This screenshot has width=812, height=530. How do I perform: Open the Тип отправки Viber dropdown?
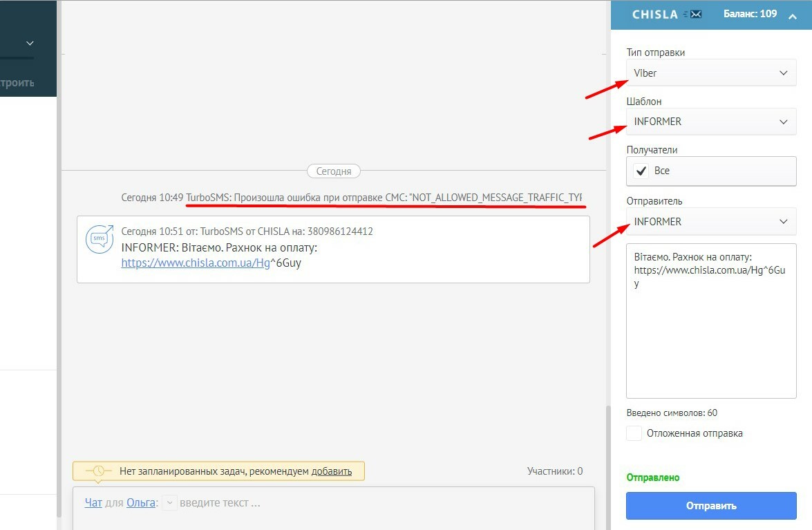pos(711,73)
